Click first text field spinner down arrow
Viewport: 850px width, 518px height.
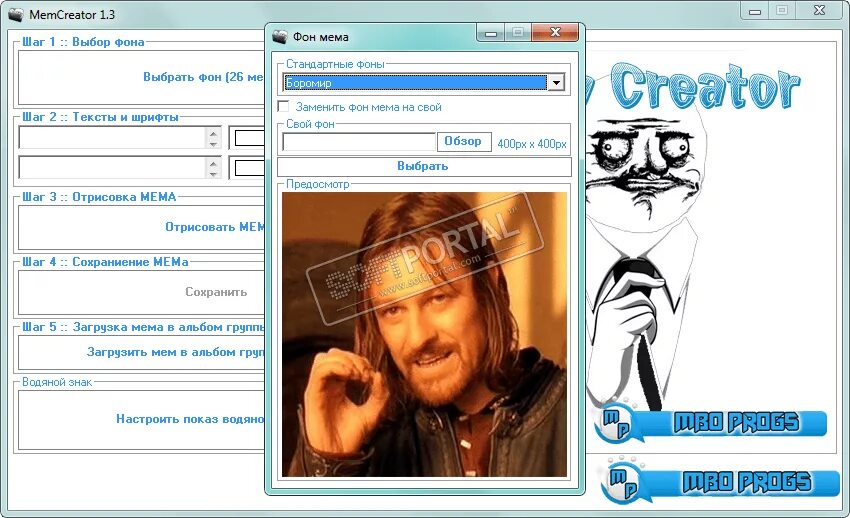click(x=214, y=144)
